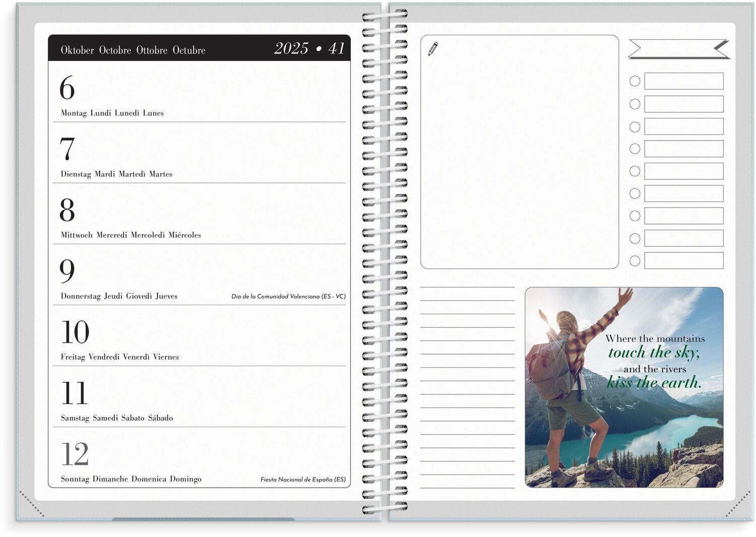Click the "Oktober Octobre Ottobre Octubre" header text
756x537 pixels.
[x=133, y=50]
